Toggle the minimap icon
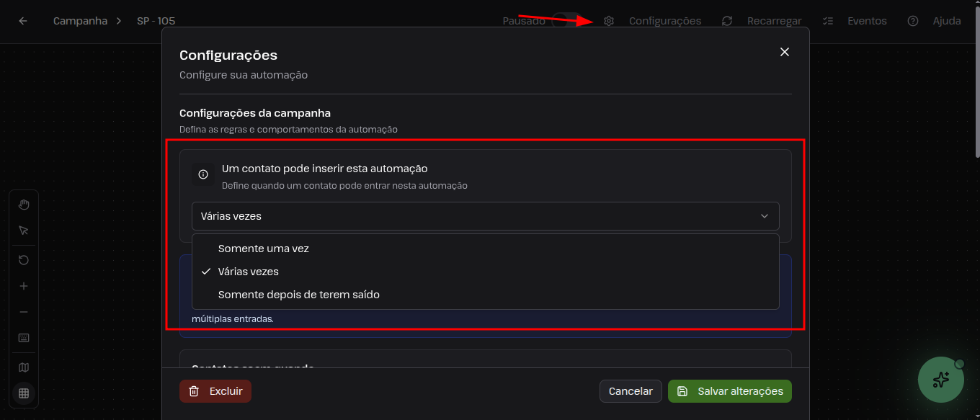This screenshot has height=420, width=980. coord(24,367)
